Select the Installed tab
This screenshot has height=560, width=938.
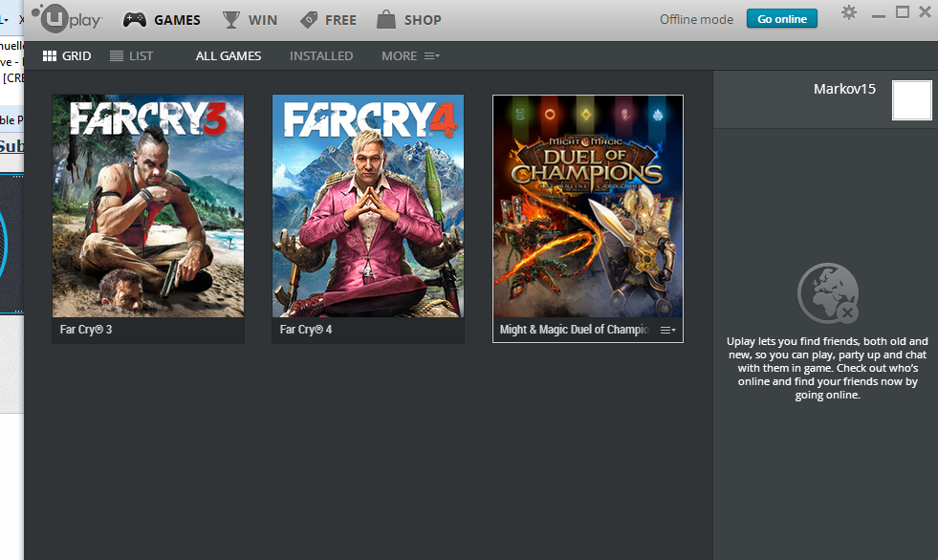(321, 55)
